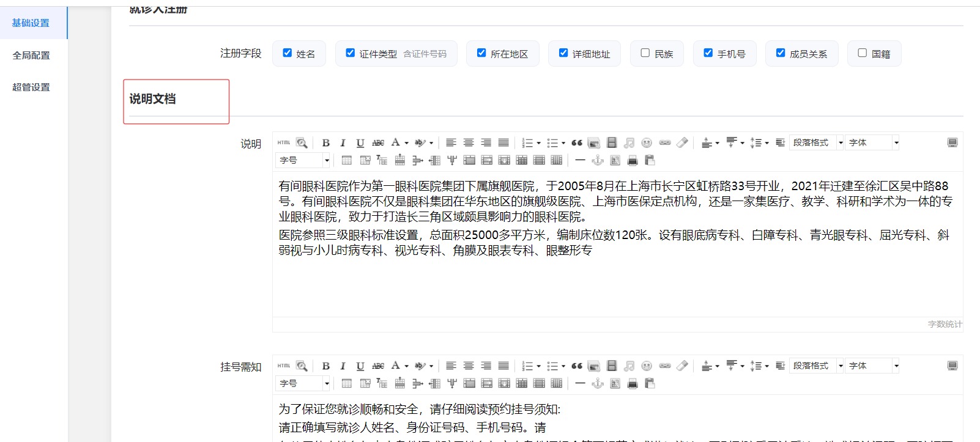Screen dimensions: 980x442
Task: Open the 超管设置 sidebar tab
Action: [31, 87]
